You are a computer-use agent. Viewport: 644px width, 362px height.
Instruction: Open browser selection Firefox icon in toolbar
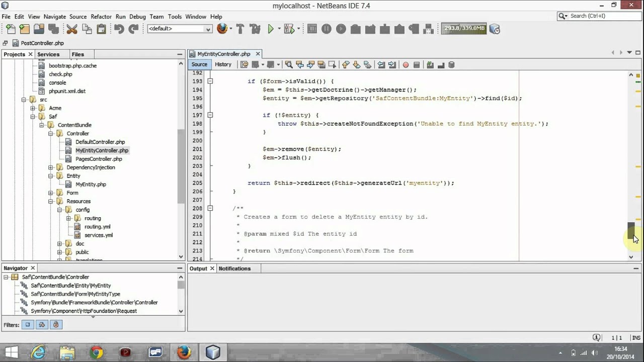pyautogui.click(x=222, y=29)
